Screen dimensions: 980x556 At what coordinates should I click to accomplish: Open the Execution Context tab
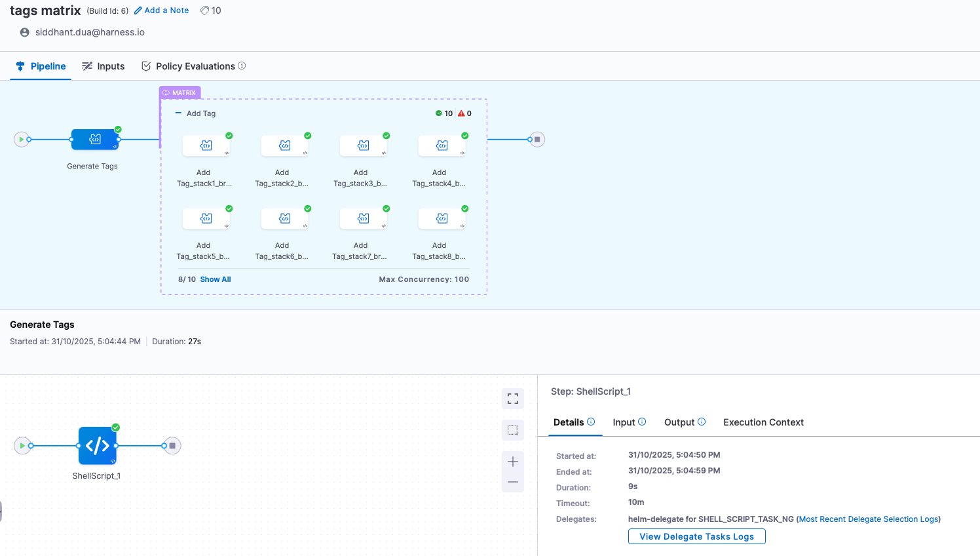(763, 422)
